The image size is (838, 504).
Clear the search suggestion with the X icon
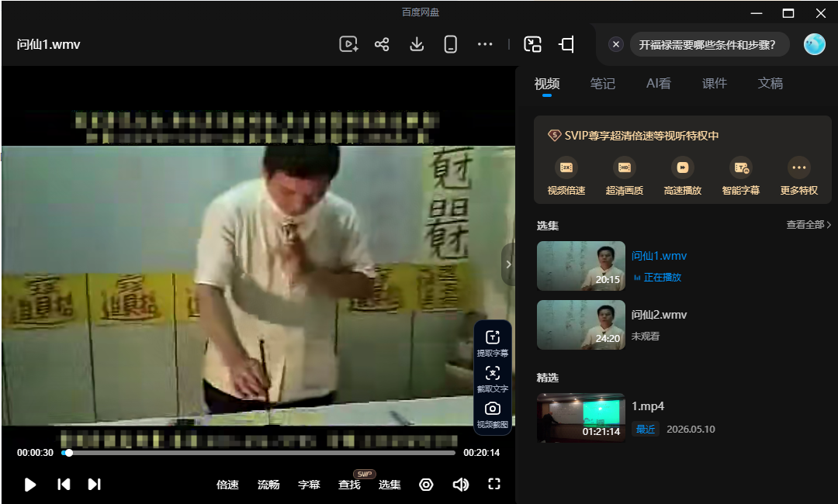(x=615, y=44)
